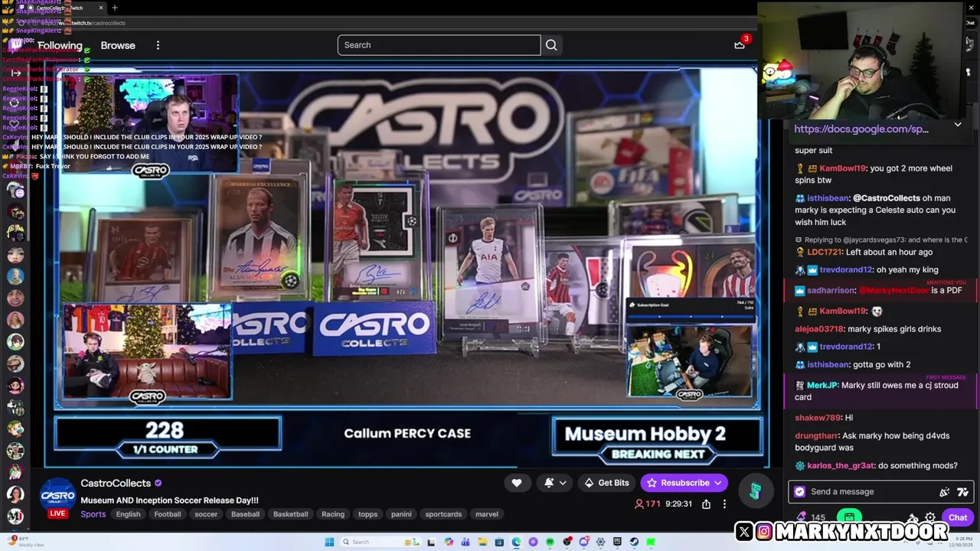The width and height of the screenshot is (980, 551).
Task: Click the 7TV emote icon in chat
Action: click(x=962, y=492)
